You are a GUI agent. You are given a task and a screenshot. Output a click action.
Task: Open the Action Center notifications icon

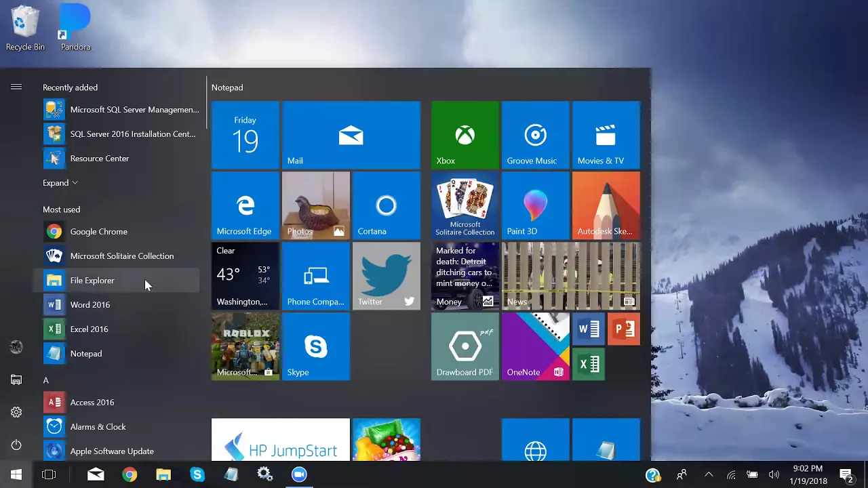coord(846,474)
